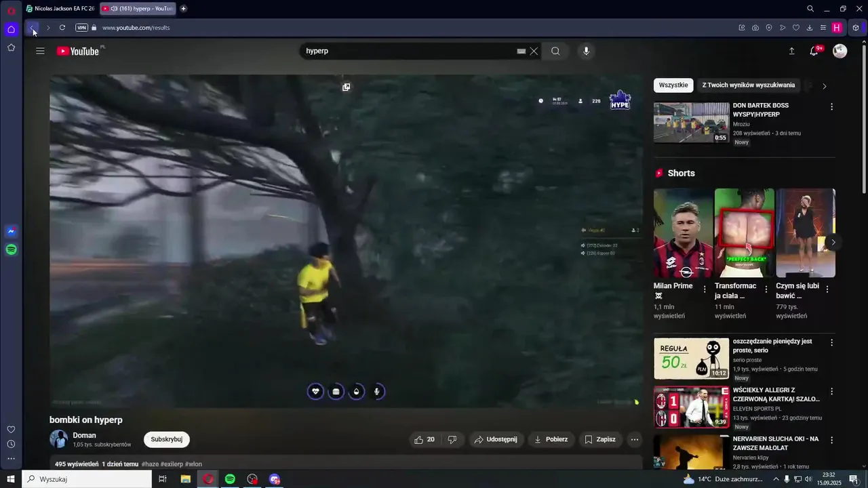Open Windows Start menu
The height and width of the screenshot is (488, 868).
[x=11, y=479]
